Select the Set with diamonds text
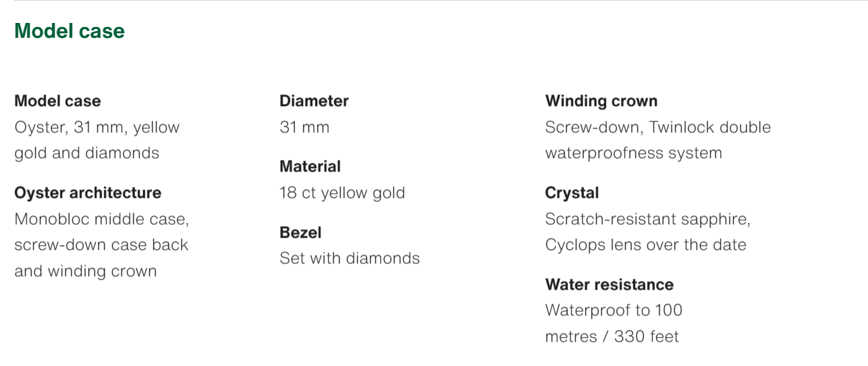This screenshot has width=868, height=366. (350, 259)
